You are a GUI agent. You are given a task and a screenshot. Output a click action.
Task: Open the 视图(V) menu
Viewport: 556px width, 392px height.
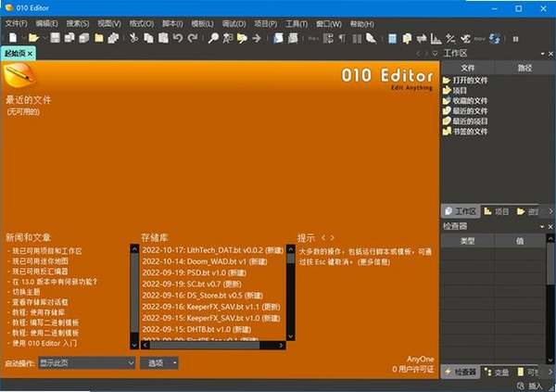point(109,24)
